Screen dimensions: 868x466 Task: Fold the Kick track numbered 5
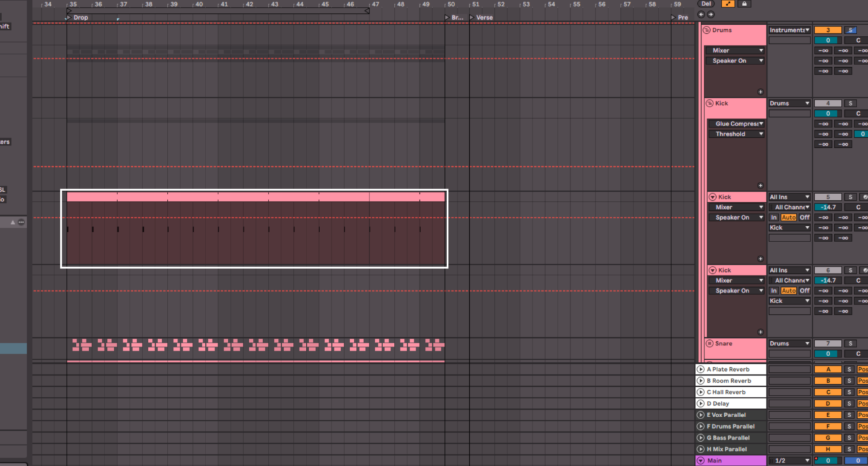tap(713, 197)
